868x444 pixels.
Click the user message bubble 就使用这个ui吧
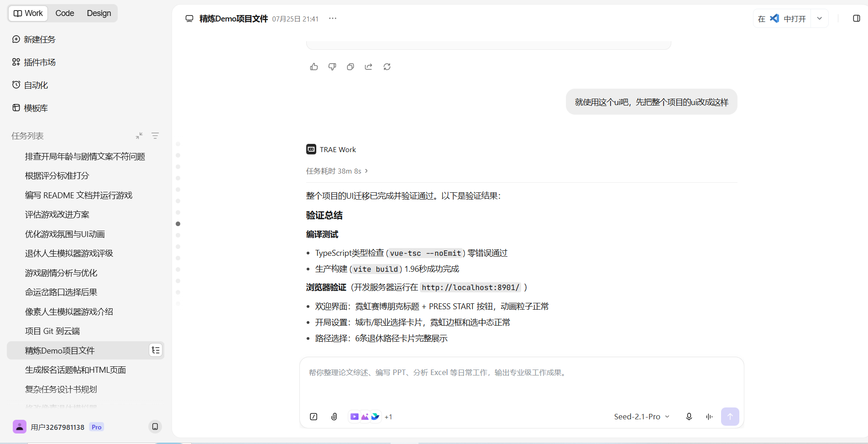652,102
